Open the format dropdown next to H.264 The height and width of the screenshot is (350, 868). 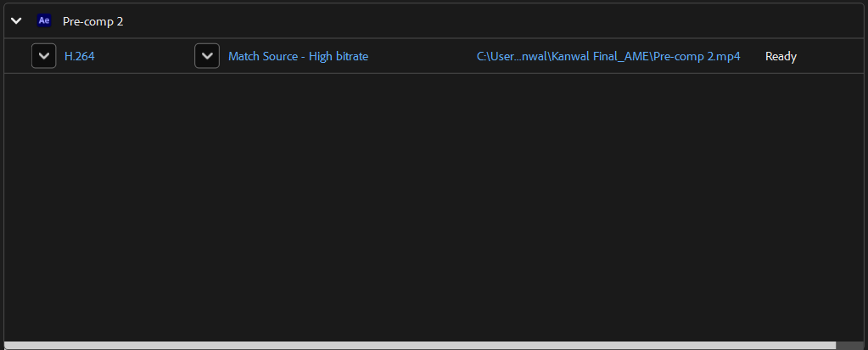point(44,57)
